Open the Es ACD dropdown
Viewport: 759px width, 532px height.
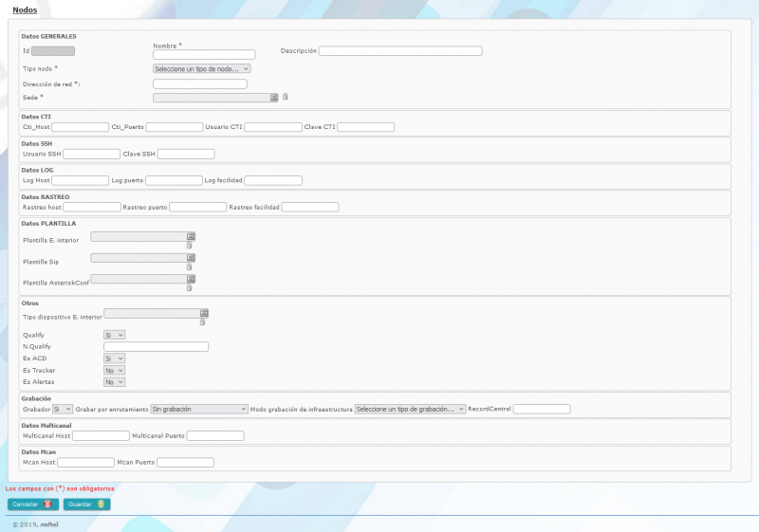[114, 358]
